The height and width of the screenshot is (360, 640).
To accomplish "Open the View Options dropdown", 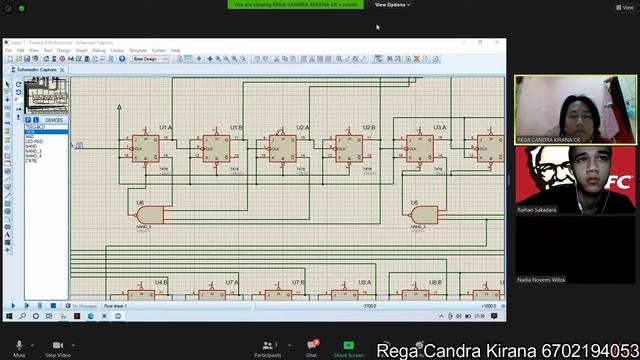I will coord(392,5).
